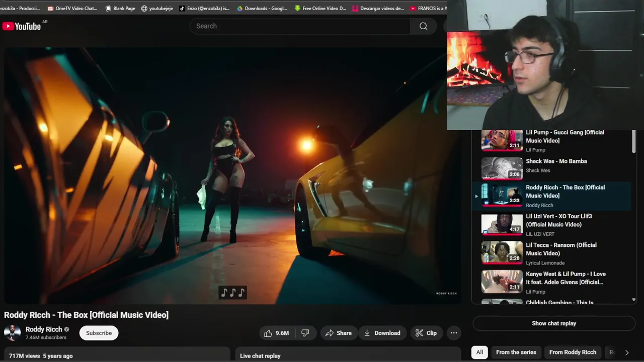The height and width of the screenshot is (362, 644).
Task: Open the Roddy Ricch channel name link
Action: coord(44,329)
